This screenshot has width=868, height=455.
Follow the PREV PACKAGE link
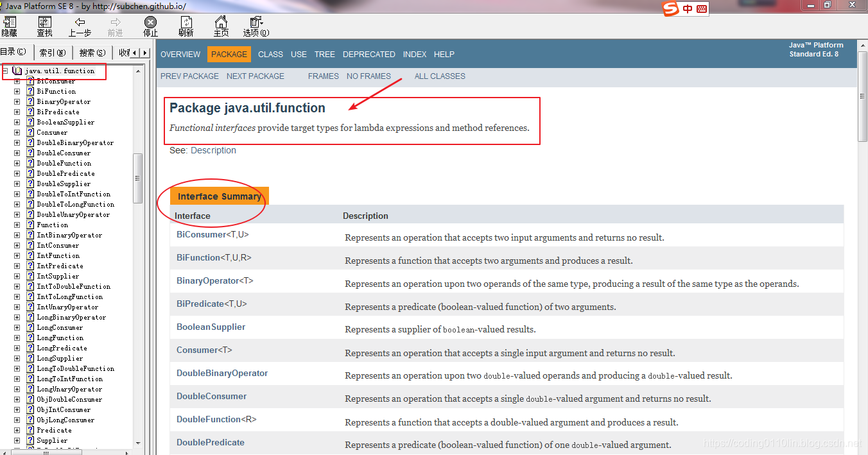tap(189, 76)
